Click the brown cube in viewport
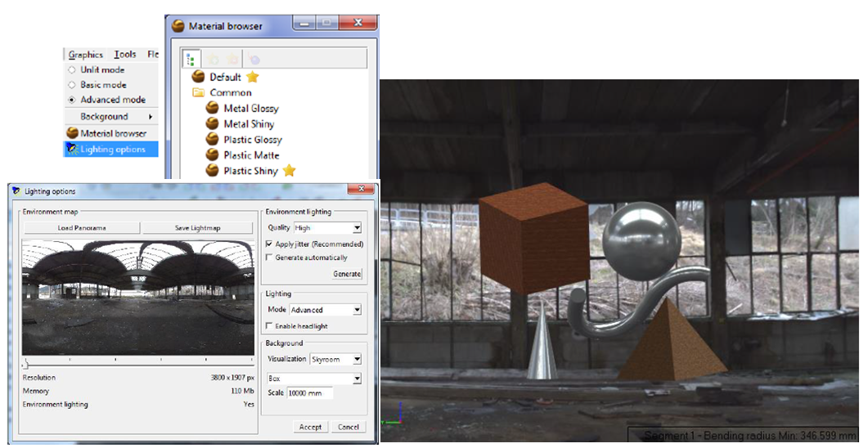This screenshot has height=448, width=868. point(533,239)
